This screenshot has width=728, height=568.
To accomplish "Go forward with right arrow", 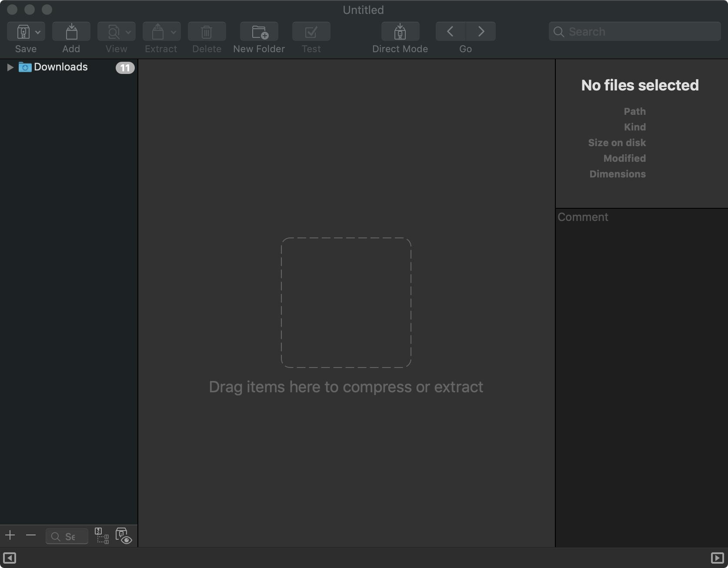I will click(x=481, y=32).
